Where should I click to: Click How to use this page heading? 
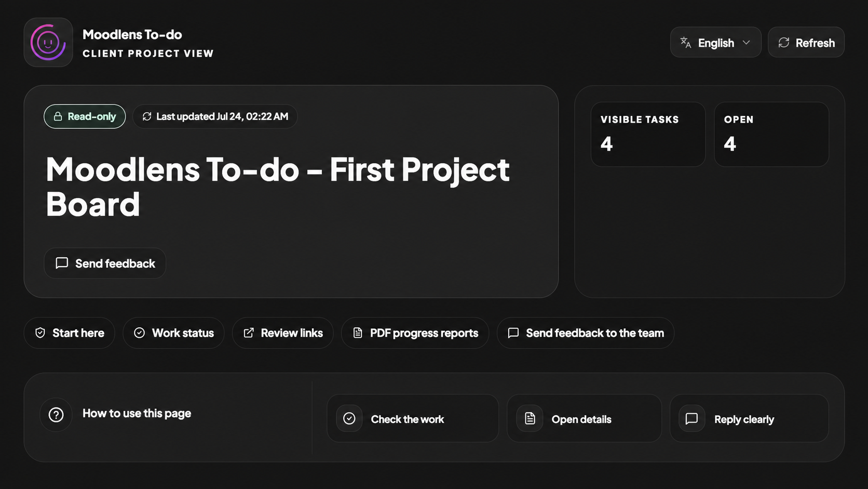(x=137, y=414)
